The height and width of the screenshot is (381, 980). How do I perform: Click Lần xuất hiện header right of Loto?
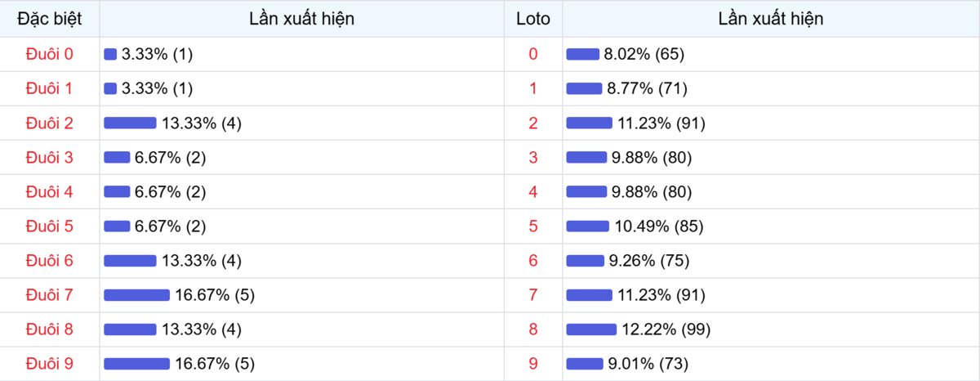pos(770,19)
